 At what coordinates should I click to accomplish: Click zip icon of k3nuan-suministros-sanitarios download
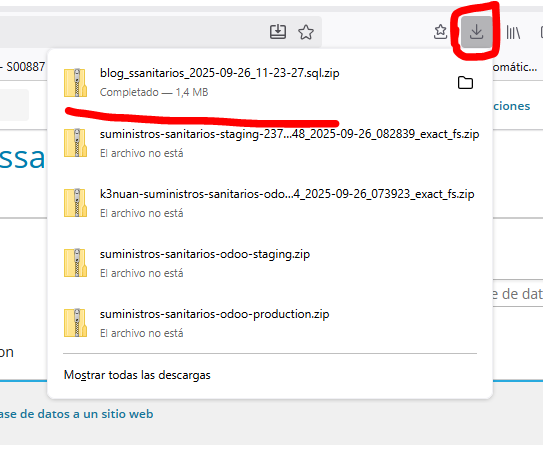pyautogui.click(x=75, y=203)
